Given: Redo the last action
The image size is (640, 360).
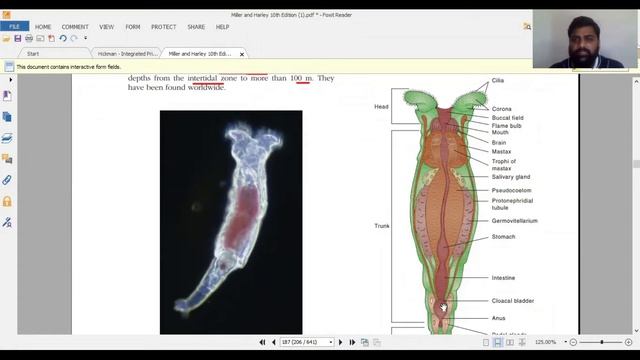Looking at the screenshot, I should (74, 38).
